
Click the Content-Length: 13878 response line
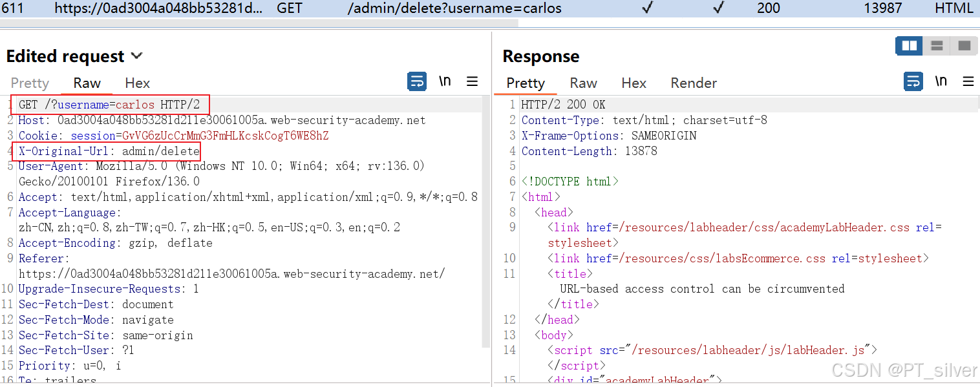pyautogui.click(x=589, y=151)
